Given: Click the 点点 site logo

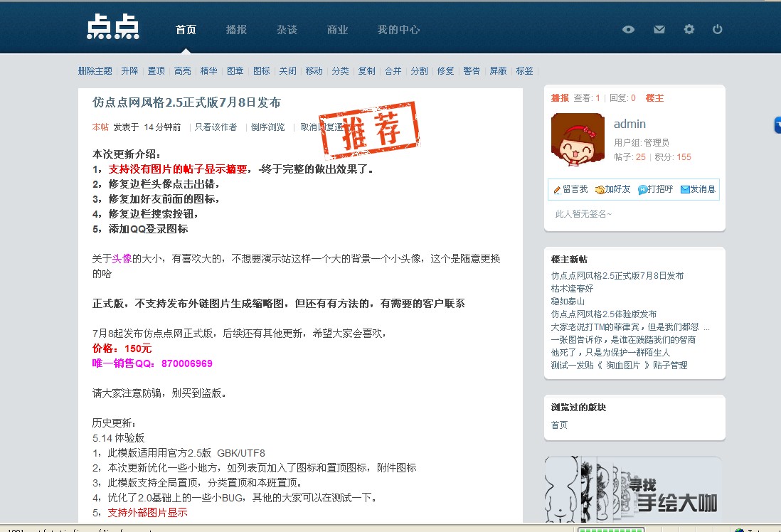Looking at the screenshot, I should pyautogui.click(x=112, y=27).
